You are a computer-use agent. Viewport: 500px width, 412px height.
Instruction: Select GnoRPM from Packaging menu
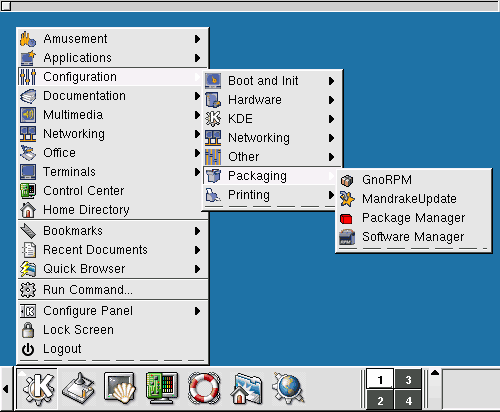pyautogui.click(x=413, y=180)
